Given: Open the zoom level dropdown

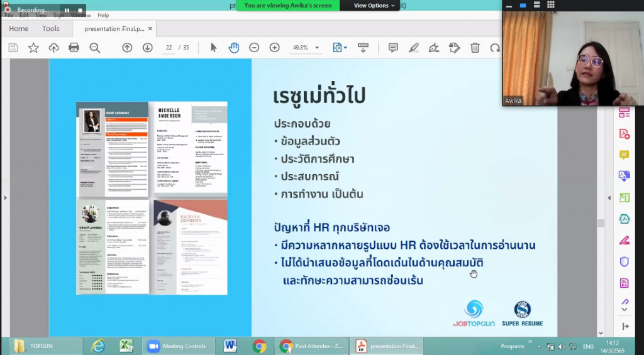Looking at the screenshot, I should pos(317,48).
